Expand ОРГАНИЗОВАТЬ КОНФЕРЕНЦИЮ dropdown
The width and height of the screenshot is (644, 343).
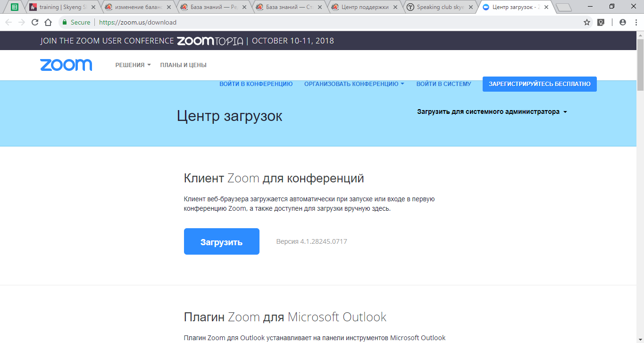(354, 84)
